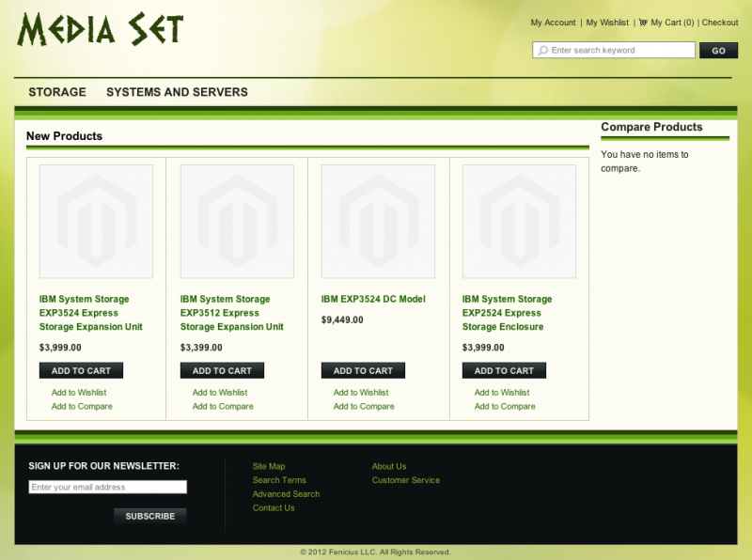Add EXP2524 Express Storage Enclosure to compare
This screenshot has height=560, width=752.
pos(505,407)
